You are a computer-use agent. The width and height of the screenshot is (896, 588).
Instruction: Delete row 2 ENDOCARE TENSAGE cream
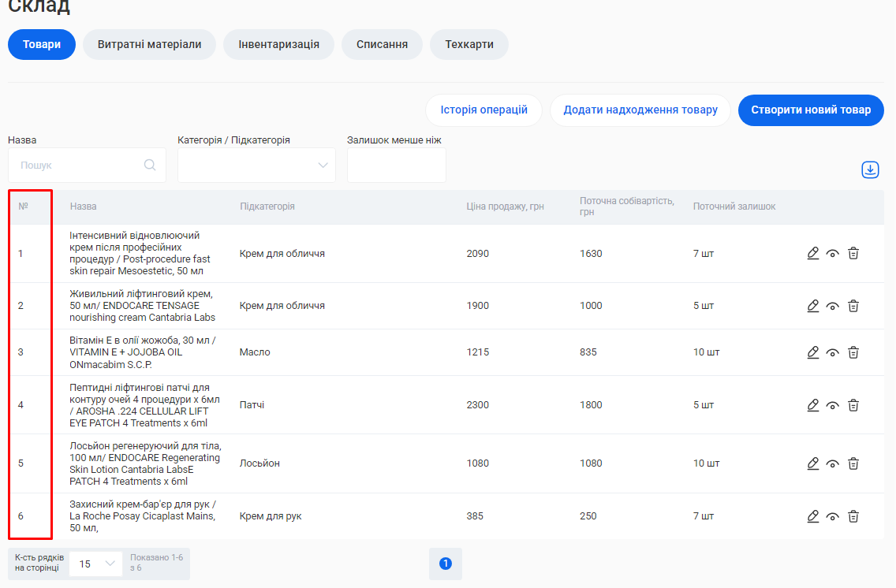coord(853,306)
